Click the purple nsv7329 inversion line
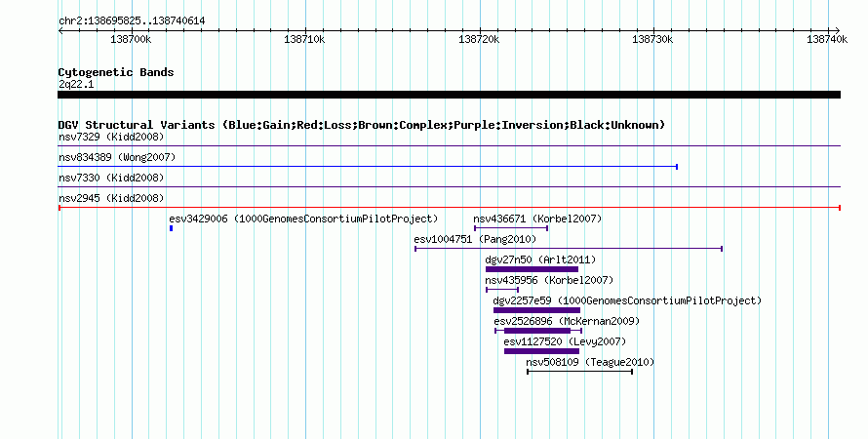This screenshot has height=439, width=868. point(449,146)
